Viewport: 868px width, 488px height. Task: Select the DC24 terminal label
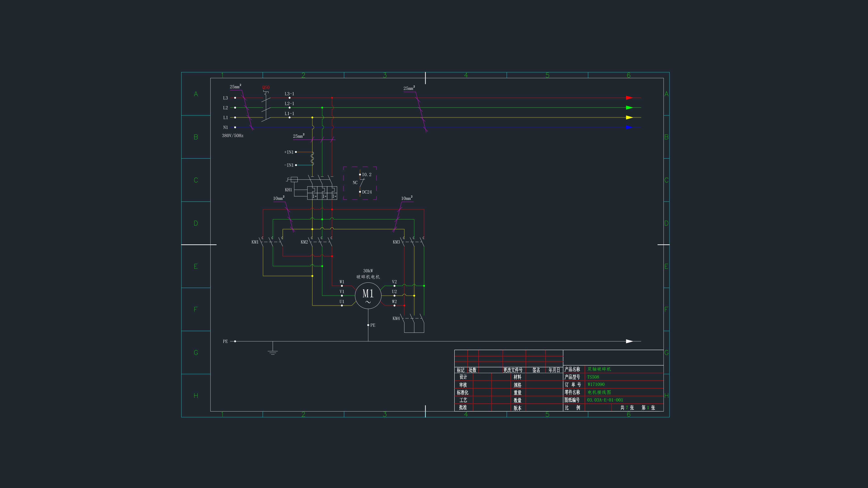pos(367,192)
